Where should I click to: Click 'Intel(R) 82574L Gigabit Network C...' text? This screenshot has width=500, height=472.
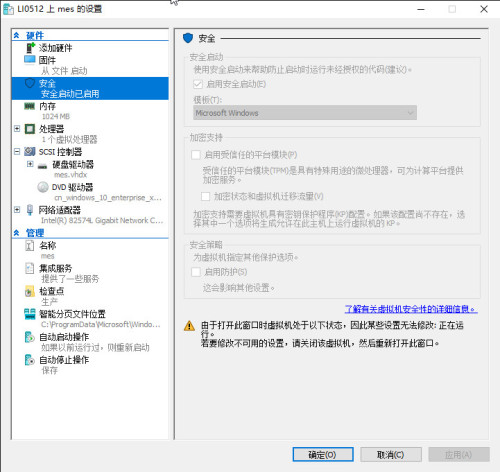pos(102,220)
